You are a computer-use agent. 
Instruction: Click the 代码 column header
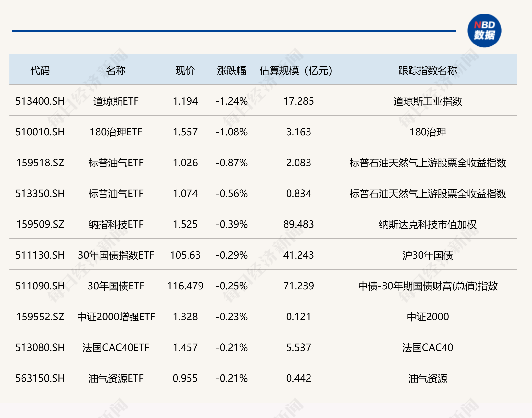point(40,70)
